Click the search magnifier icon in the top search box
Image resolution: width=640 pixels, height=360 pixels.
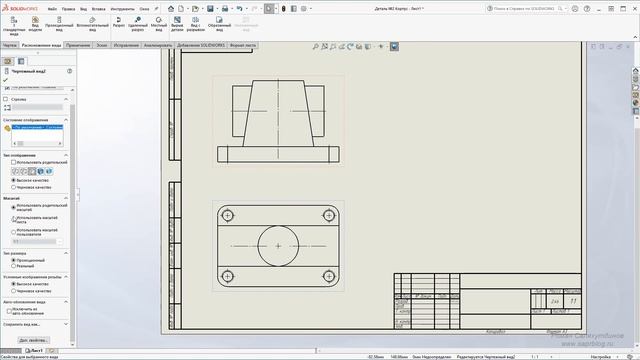[x=560, y=9]
